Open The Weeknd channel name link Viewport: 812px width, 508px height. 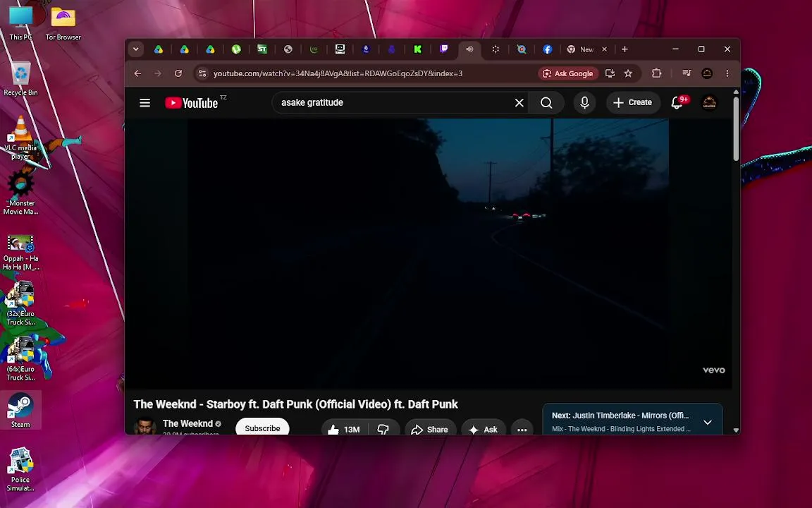tap(187, 423)
